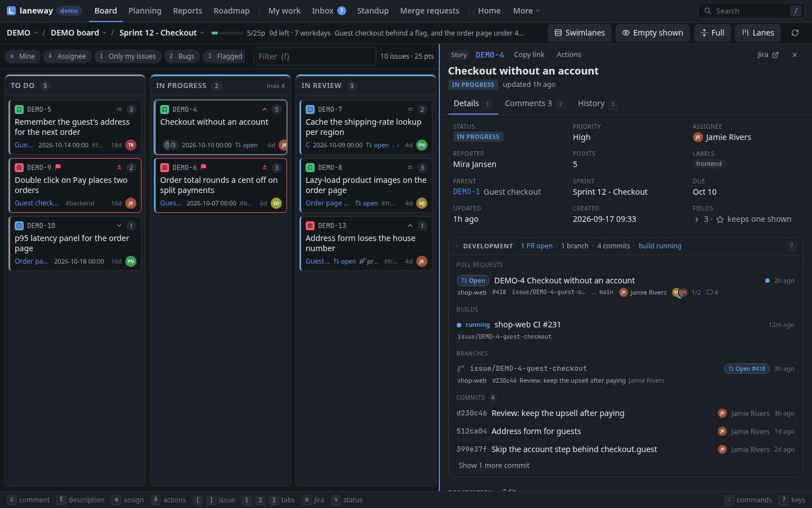Switch to the History tab

[597, 103]
